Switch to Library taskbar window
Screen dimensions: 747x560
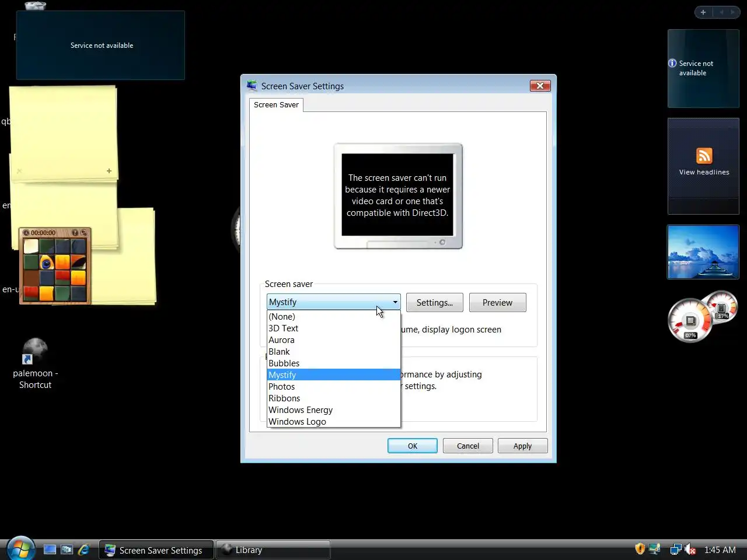tap(273, 550)
